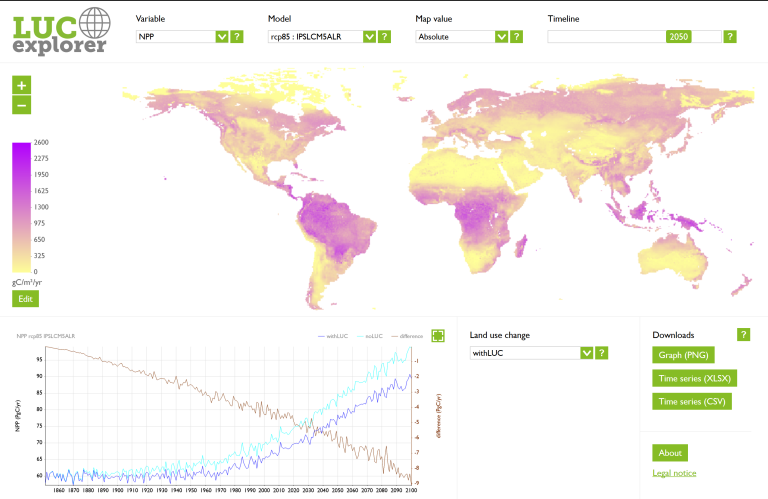The height and width of the screenshot is (499, 768).
Task: Open the Legal notice link
Action: [674, 473]
